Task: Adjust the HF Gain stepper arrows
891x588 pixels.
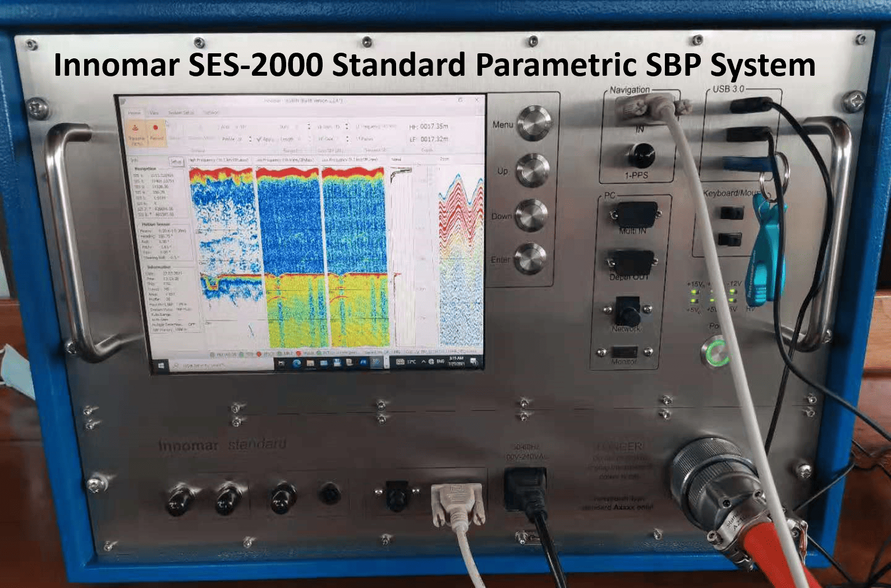Action: coord(347,126)
